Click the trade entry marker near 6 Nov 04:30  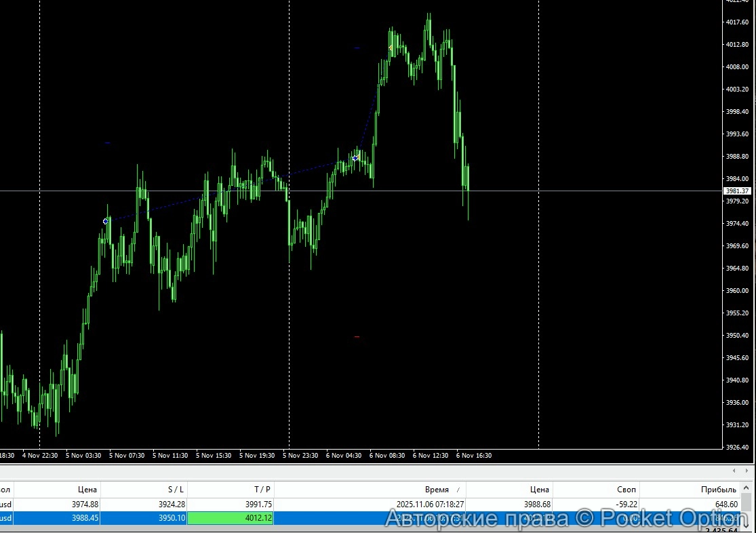[354, 157]
